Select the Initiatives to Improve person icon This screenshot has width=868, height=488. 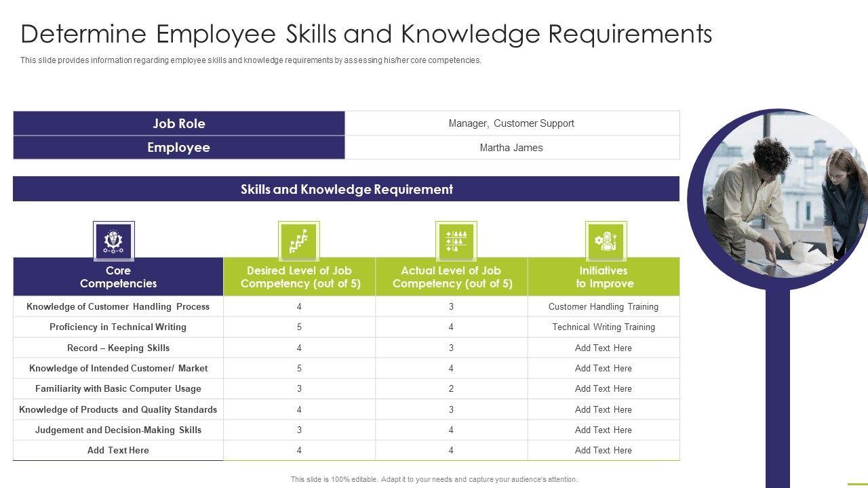[606, 241]
